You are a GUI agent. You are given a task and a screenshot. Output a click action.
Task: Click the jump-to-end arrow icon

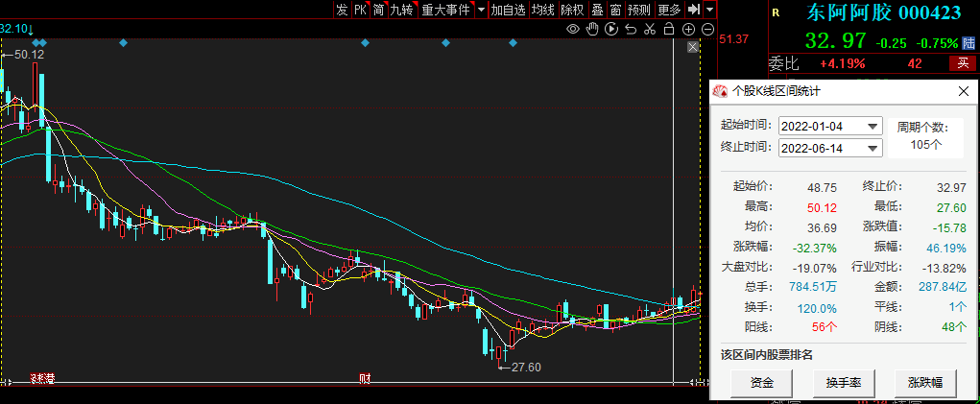[x=693, y=10]
